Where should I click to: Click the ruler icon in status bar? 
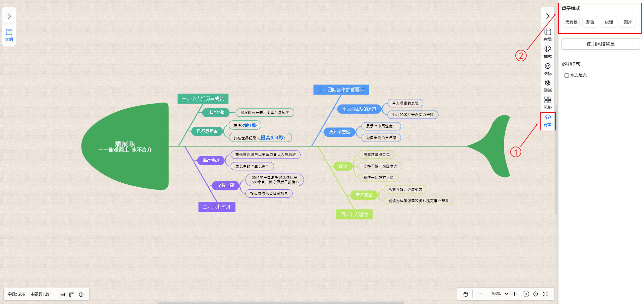click(x=72, y=294)
